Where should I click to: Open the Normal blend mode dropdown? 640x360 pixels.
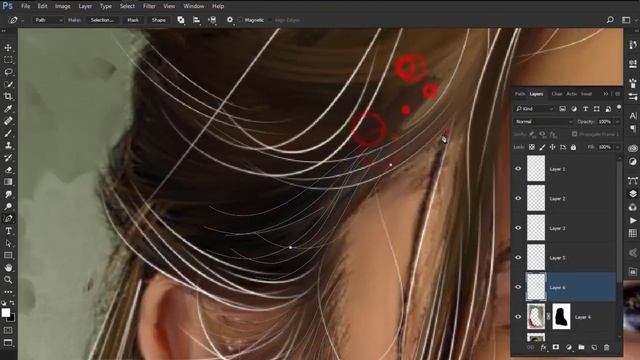[x=543, y=122]
